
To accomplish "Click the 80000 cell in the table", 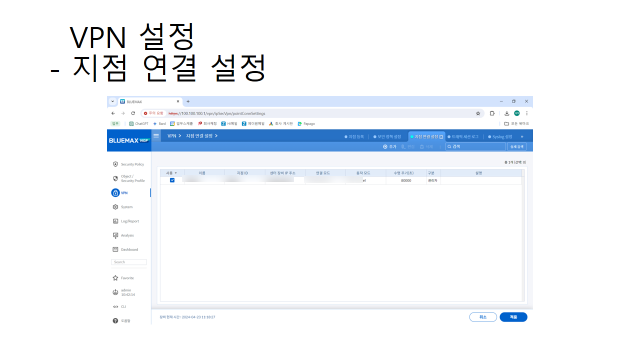I will coord(406,180).
